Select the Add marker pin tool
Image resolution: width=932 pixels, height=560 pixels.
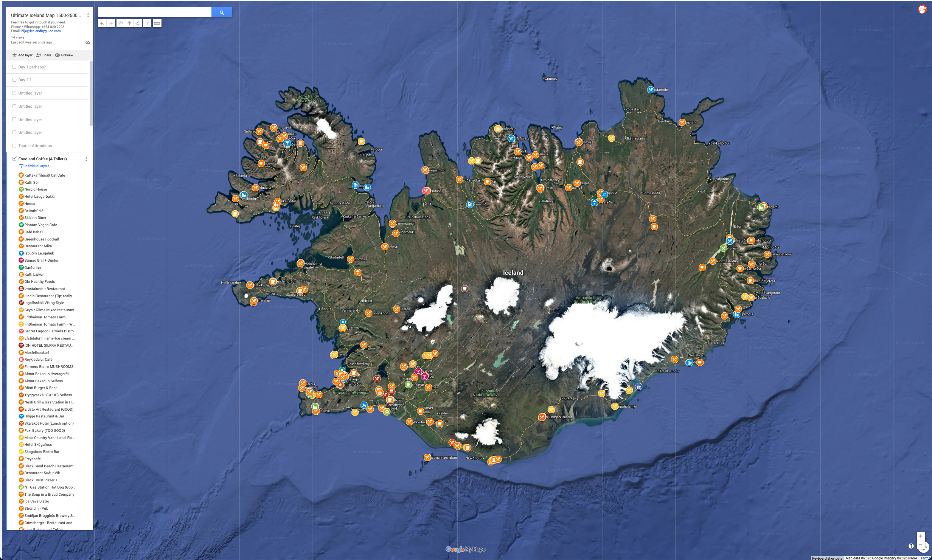[129, 23]
